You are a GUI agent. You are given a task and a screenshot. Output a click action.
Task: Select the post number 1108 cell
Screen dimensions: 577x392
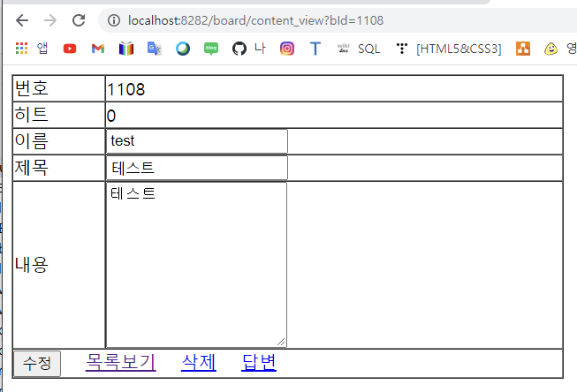334,88
